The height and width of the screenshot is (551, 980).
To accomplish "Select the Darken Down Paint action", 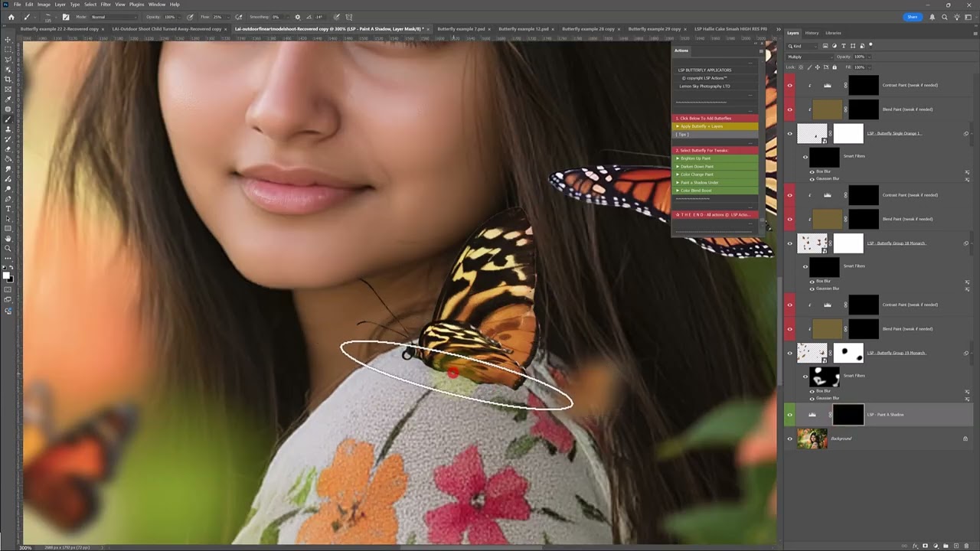I will point(715,167).
